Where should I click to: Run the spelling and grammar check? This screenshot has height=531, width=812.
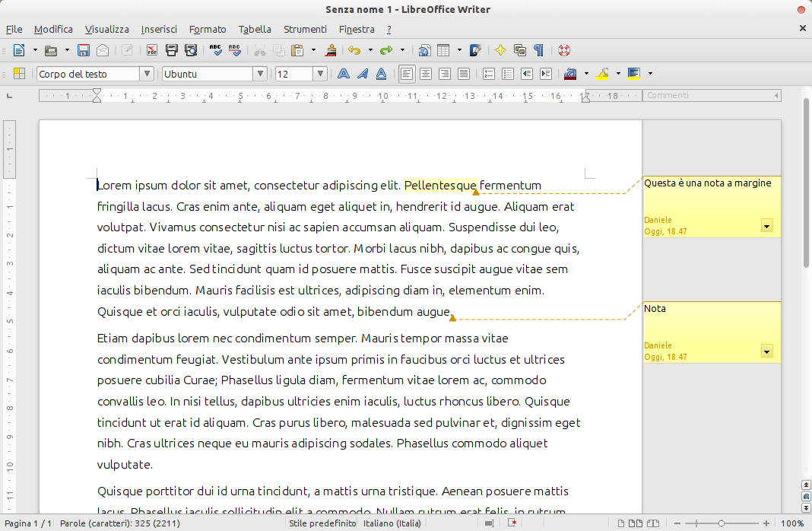click(x=216, y=51)
